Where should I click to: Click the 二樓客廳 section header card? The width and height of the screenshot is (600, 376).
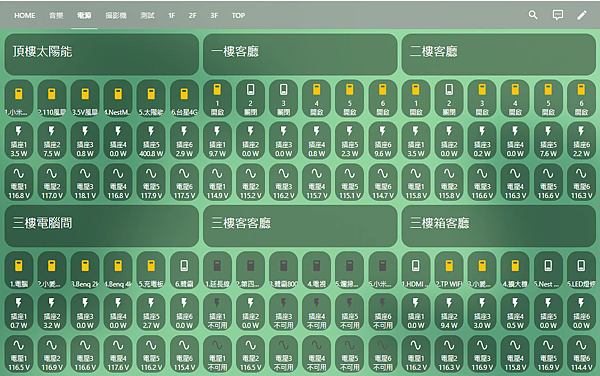pyautogui.click(x=499, y=54)
